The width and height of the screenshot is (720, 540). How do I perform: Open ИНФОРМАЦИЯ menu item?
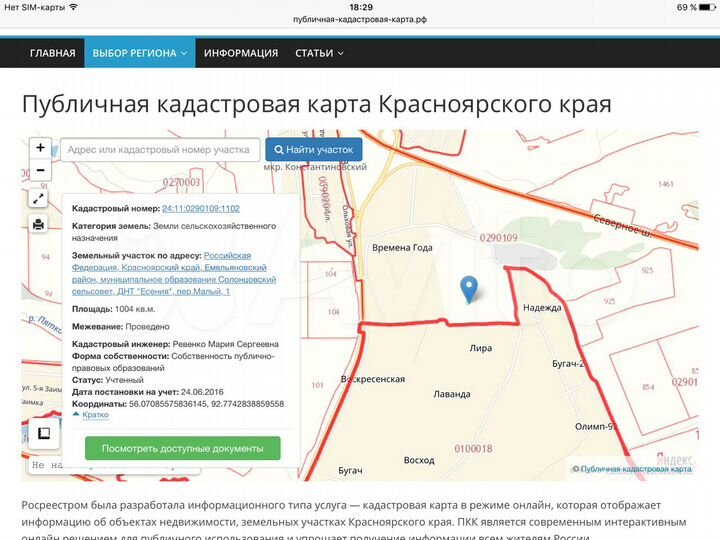coord(241,53)
